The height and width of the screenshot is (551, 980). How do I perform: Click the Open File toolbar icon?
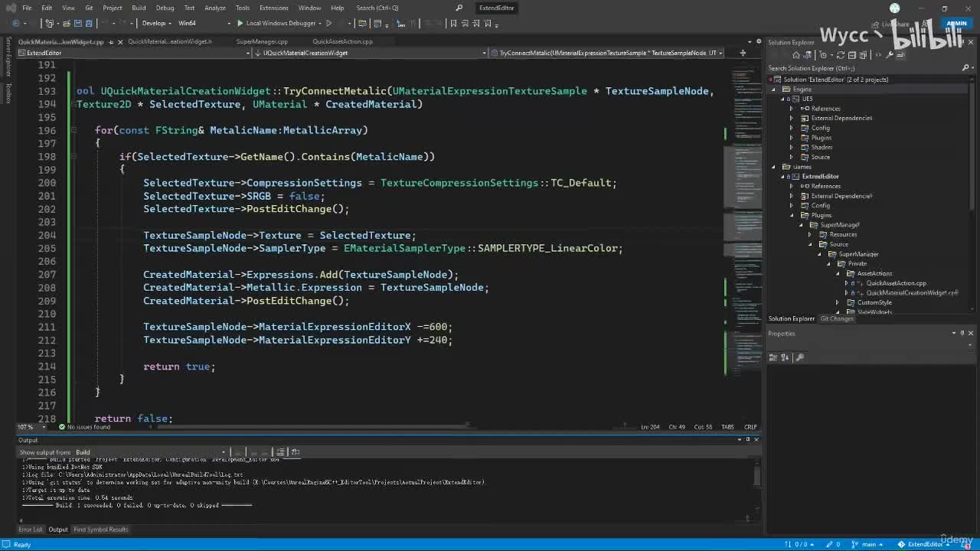66,23
